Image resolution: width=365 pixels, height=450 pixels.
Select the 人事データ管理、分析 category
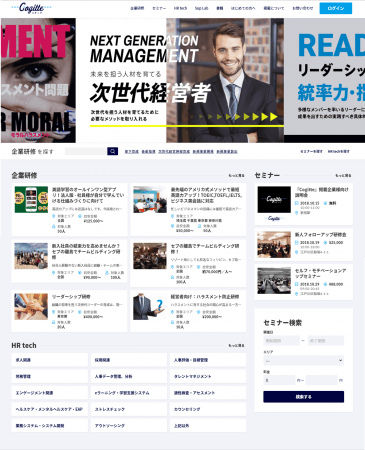click(x=129, y=376)
